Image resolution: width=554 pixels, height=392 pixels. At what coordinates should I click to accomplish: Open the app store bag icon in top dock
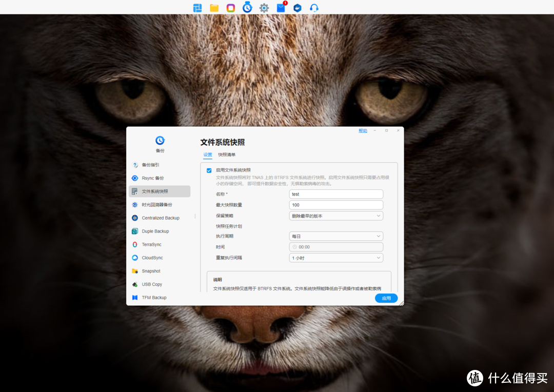pos(281,8)
